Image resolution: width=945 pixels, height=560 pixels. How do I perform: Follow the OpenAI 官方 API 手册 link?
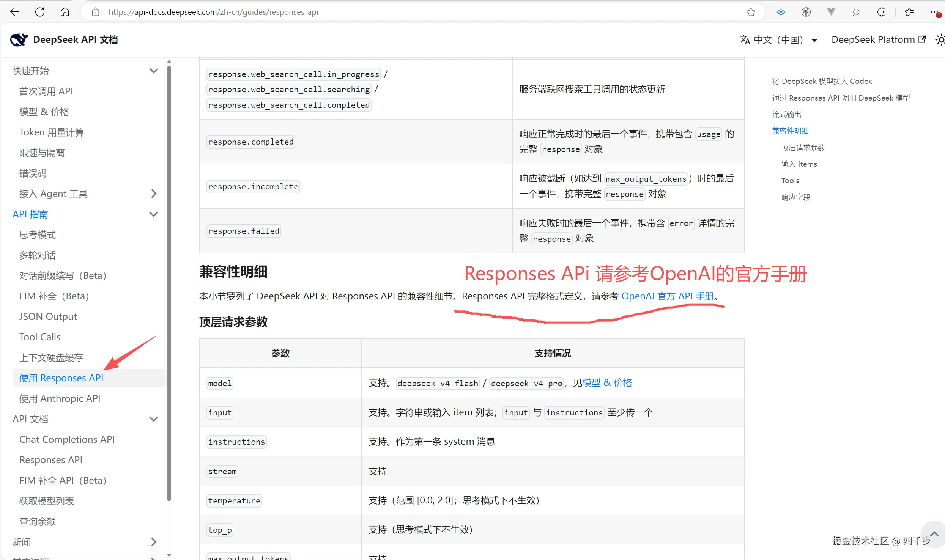click(x=668, y=296)
